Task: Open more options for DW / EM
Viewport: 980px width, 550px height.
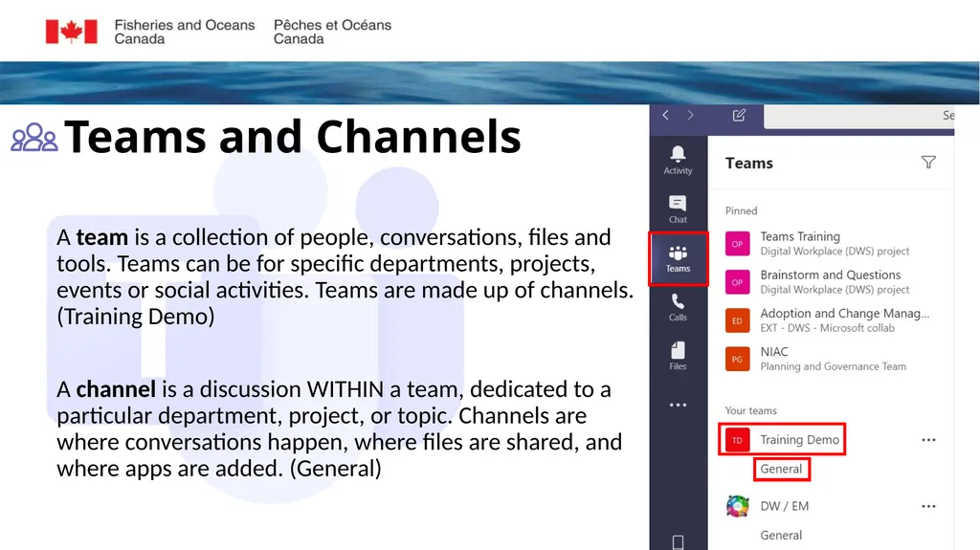Action: point(928,506)
